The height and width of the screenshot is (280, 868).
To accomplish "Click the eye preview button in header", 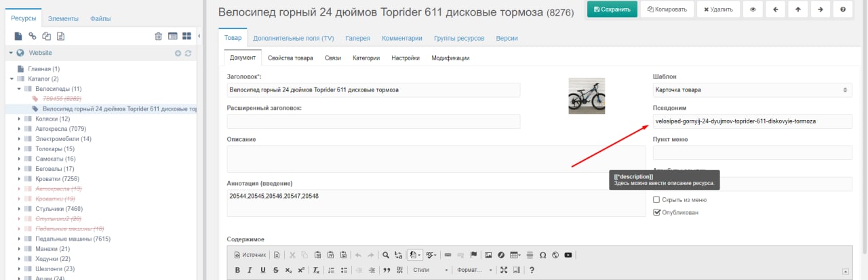I will pyautogui.click(x=752, y=9).
